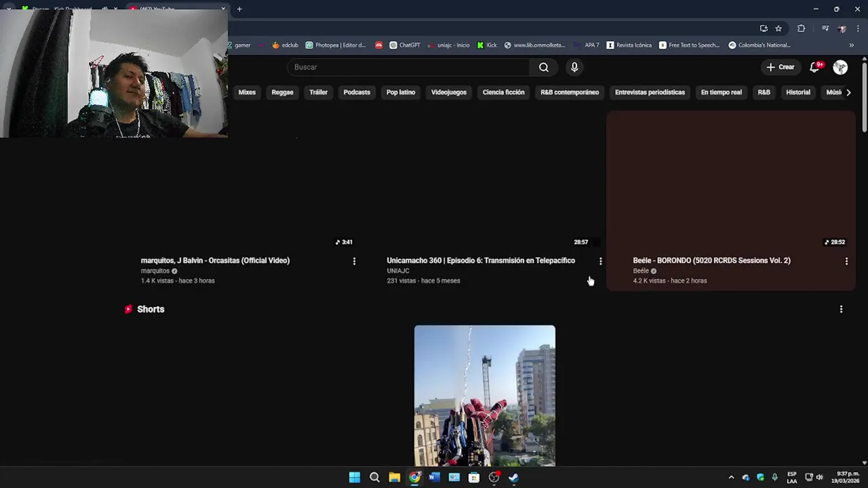868x488 pixels.
Task: Select the Historial filter chip
Action: [x=798, y=92]
